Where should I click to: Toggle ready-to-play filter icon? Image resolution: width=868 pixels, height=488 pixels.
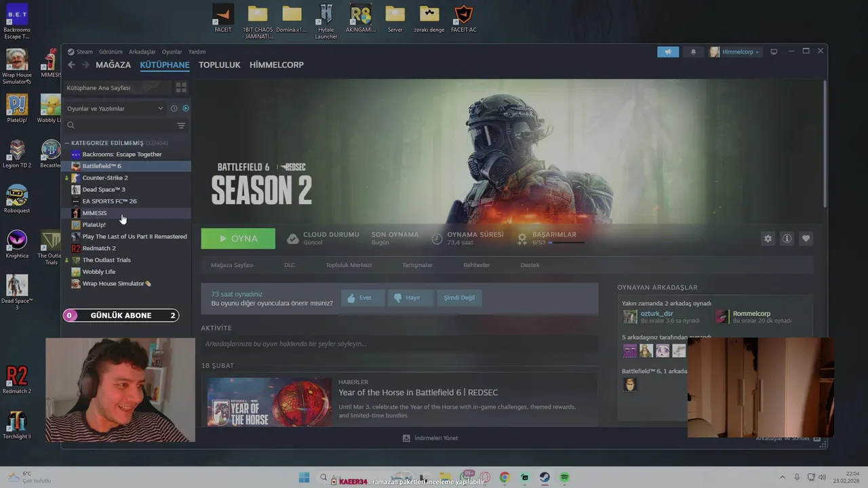[x=186, y=108]
